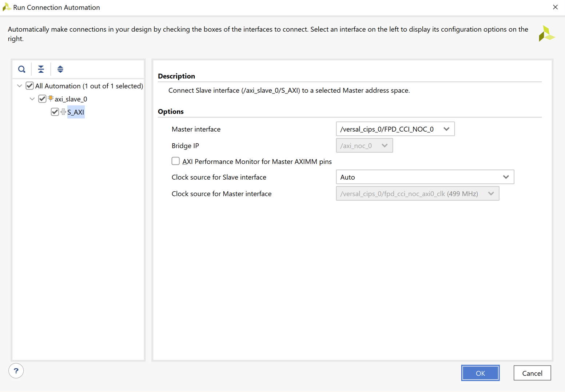
Task: Select the axi_slave_0 tree item label
Action: tap(71, 99)
